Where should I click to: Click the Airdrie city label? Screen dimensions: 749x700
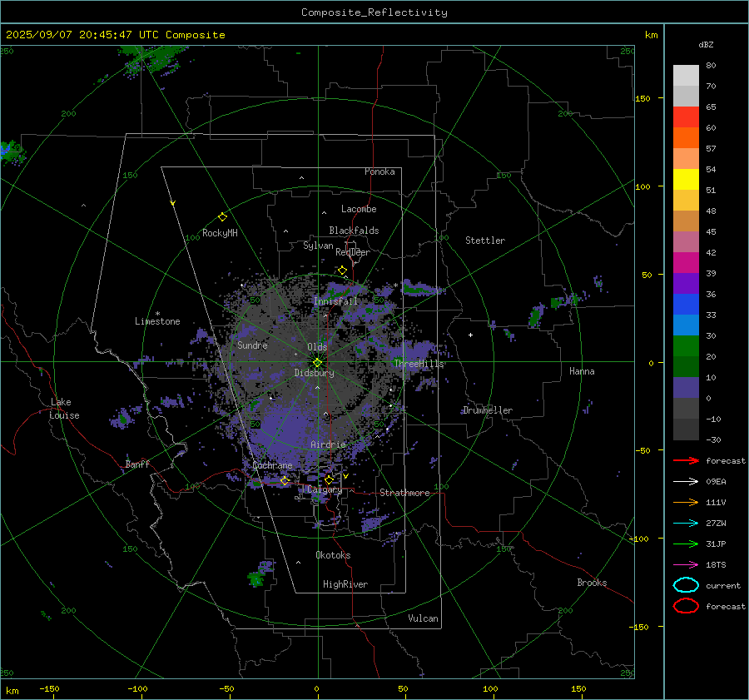click(328, 444)
